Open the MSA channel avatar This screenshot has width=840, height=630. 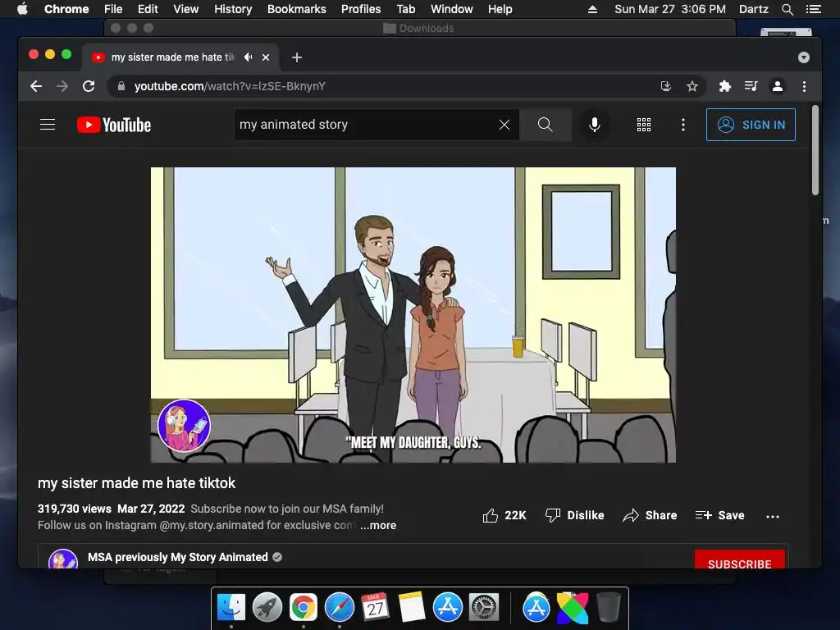point(63,559)
